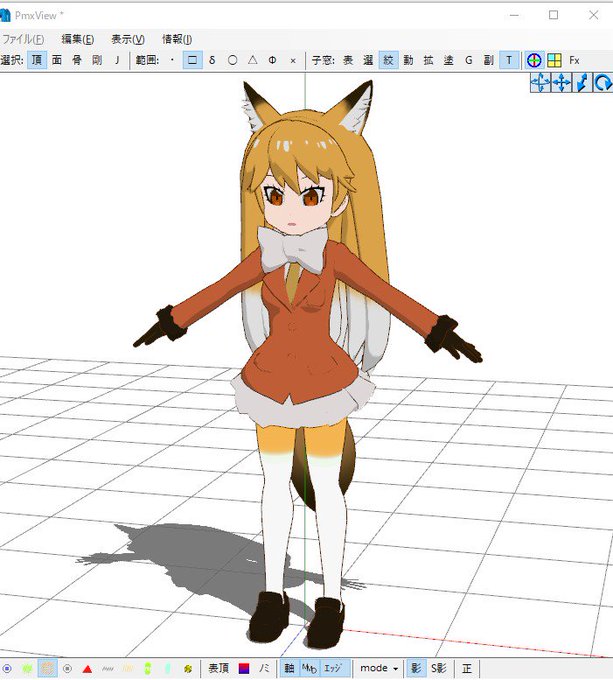Choose the Φ range selector

pos(272,60)
